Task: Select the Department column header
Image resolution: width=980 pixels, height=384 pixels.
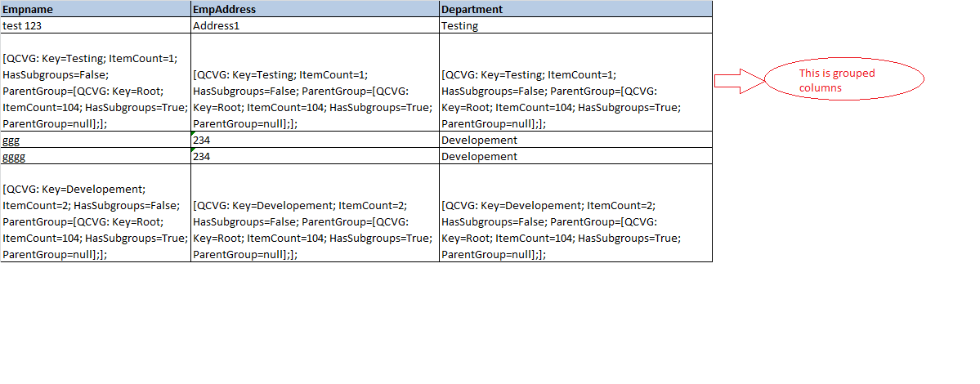Action: coord(575,9)
